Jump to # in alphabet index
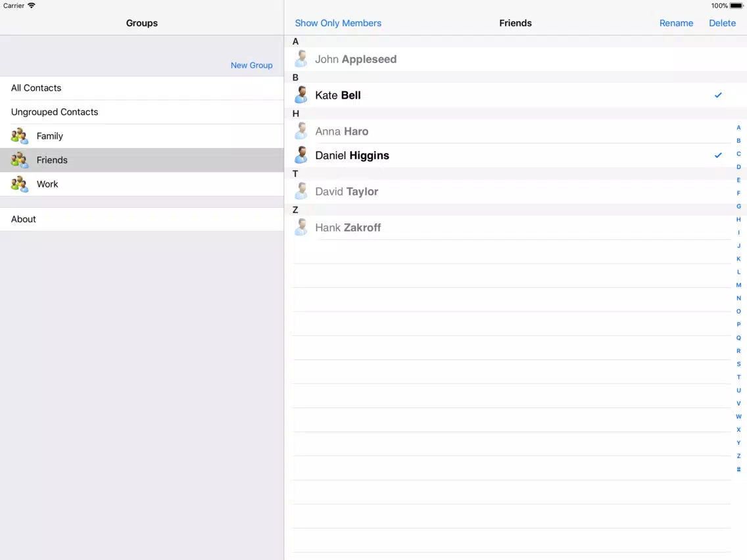 point(738,469)
